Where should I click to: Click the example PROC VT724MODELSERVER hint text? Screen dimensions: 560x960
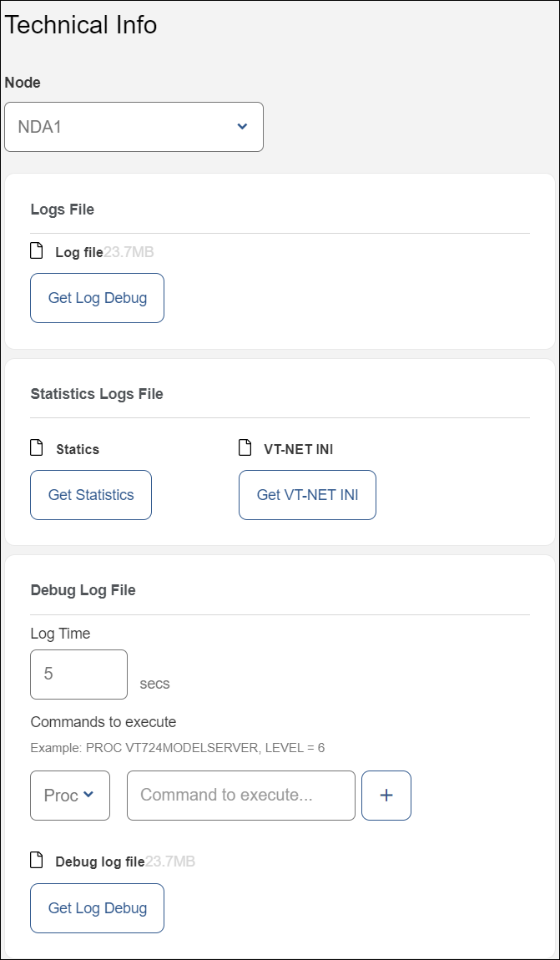[x=178, y=748]
